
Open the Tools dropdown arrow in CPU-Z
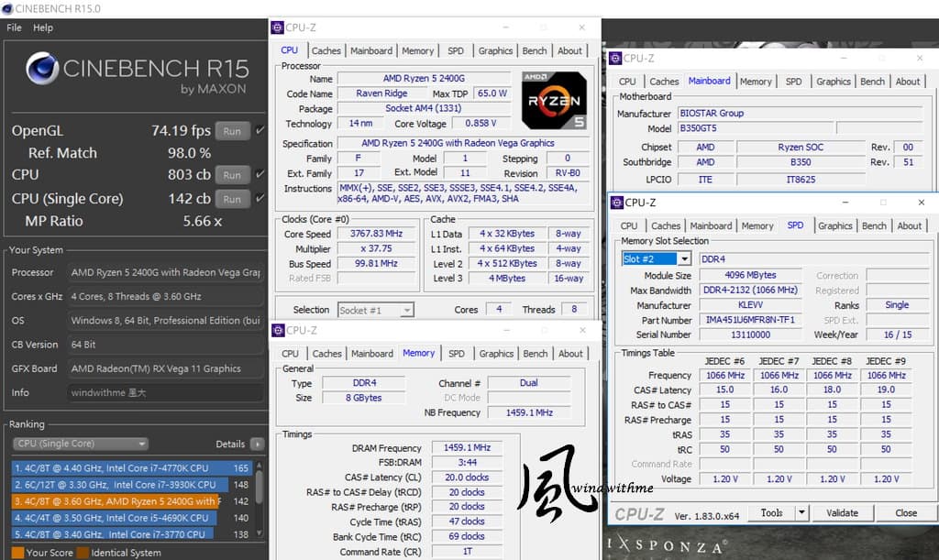coord(801,512)
